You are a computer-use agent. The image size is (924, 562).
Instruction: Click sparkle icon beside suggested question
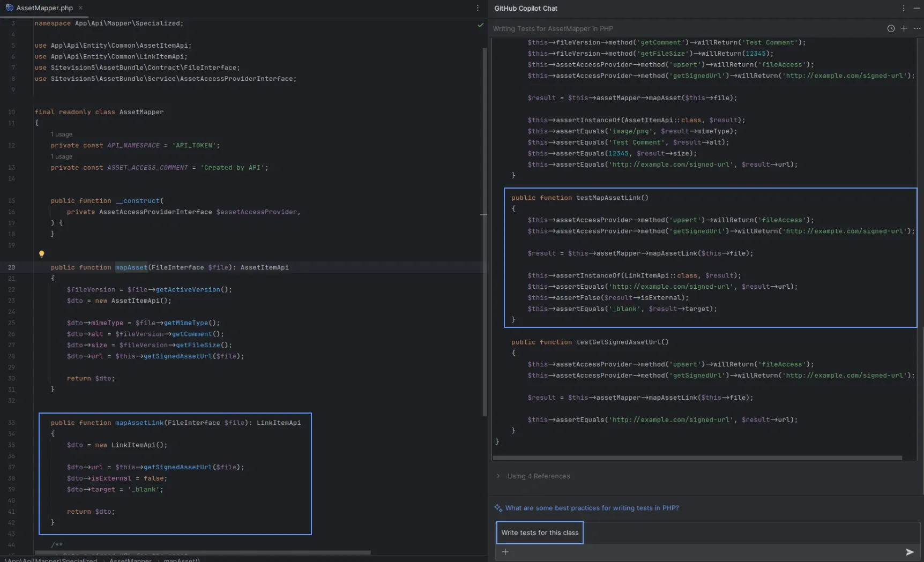[498, 508]
